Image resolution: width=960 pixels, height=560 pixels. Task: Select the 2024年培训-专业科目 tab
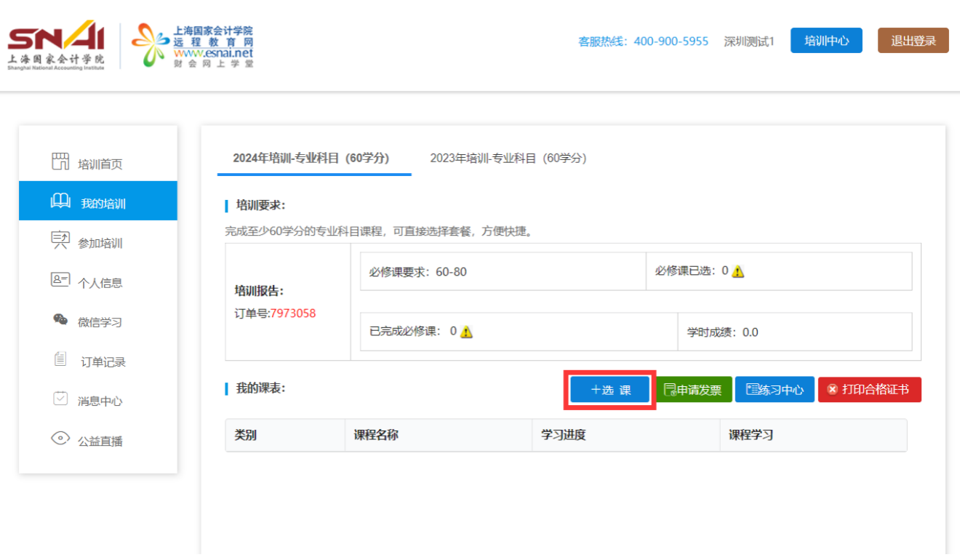311,158
